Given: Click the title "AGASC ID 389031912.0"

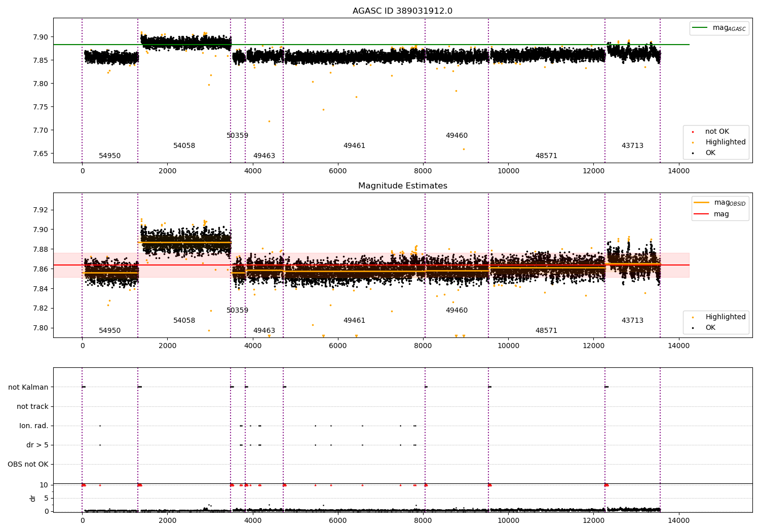Looking at the screenshot, I should 402,11.
